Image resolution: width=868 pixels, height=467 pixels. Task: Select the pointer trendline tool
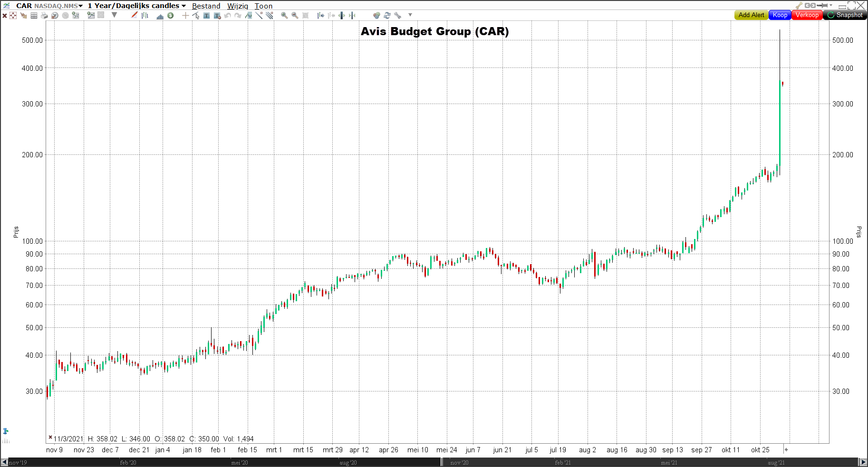tap(196, 15)
